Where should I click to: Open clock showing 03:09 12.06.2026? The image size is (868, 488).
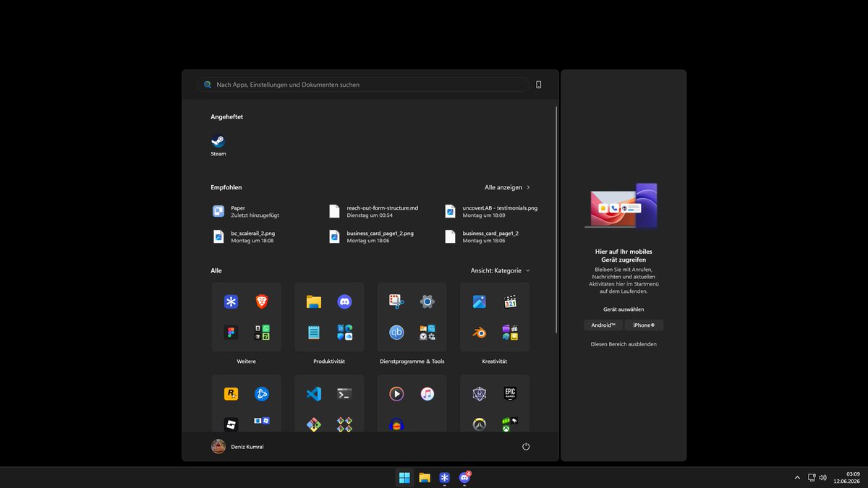point(846,477)
